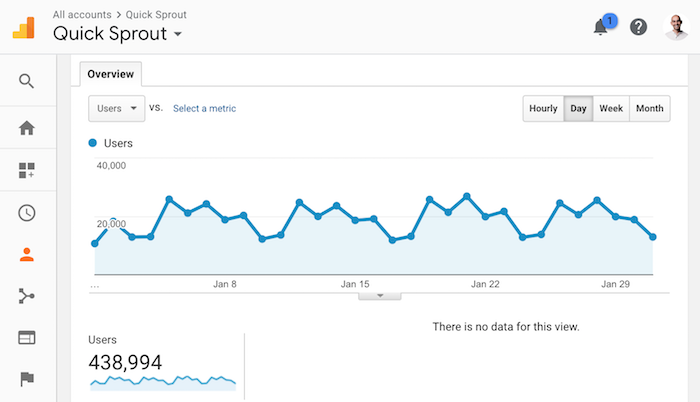
Task: Open the Behavior window icon
Action: (x=27, y=338)
